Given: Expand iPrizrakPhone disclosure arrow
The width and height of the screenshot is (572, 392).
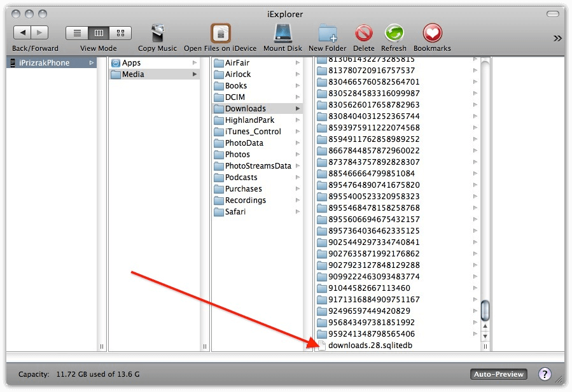Looking at the screenshot, I should click(x=91, y=63).
